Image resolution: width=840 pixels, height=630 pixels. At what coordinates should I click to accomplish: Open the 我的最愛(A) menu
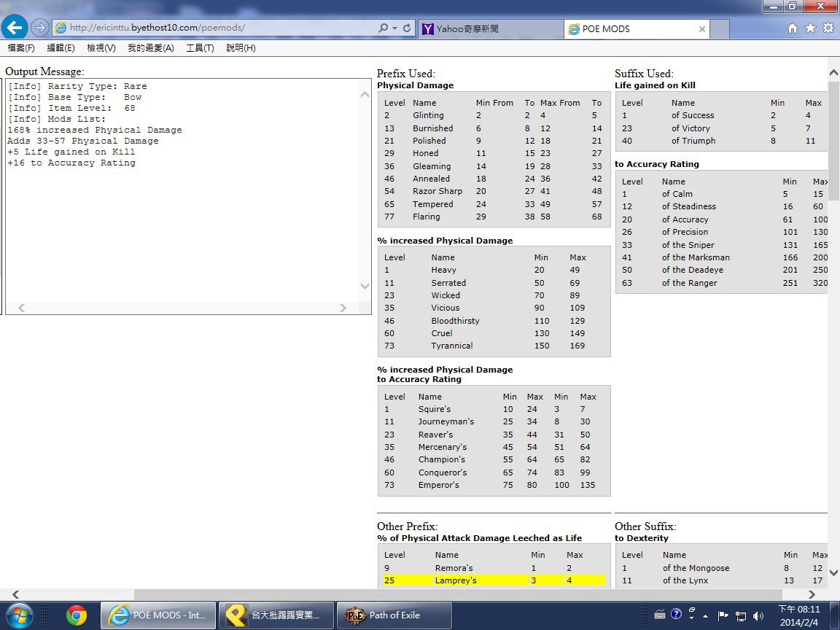[150, 48]
